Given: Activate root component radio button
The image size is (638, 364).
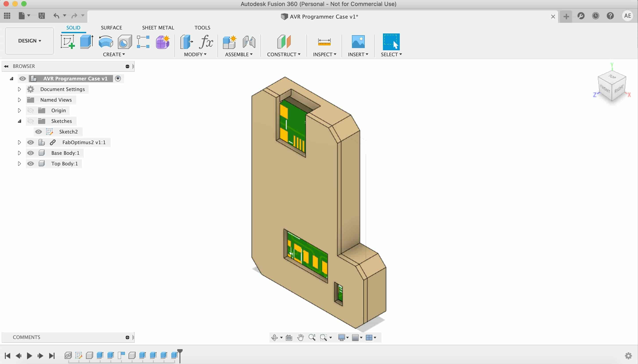Looking at the screenshot, I should tap(118, 79).
